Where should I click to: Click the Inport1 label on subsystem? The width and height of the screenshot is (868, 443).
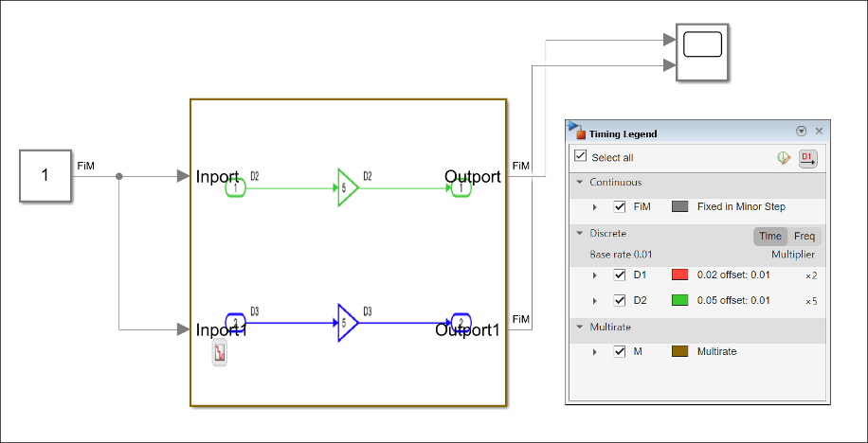coord(222,330)
